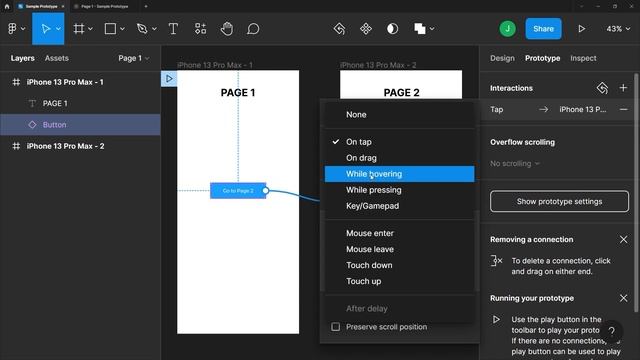Select the Hand tool
The image size is (640, 360).
(x=227, y=29)
